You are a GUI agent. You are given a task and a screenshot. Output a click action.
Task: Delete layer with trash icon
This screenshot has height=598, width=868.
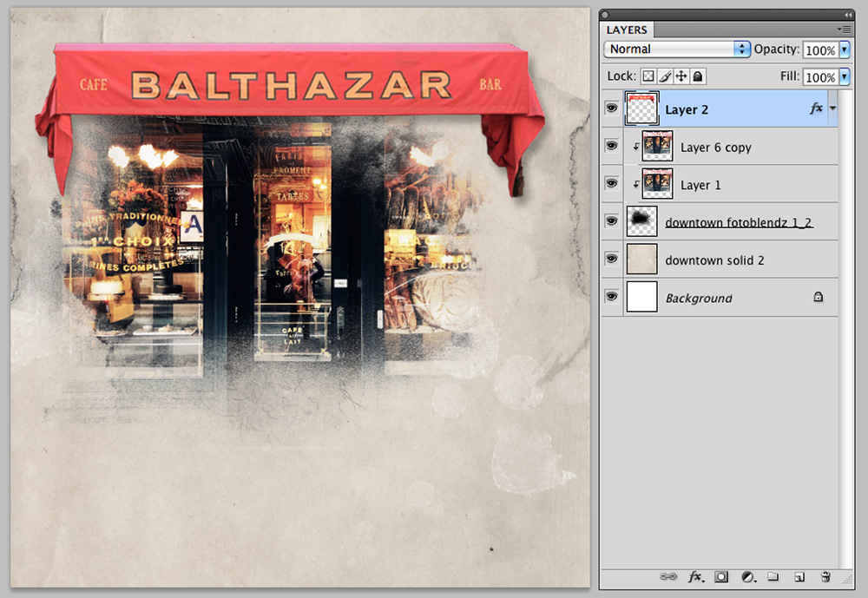coord(825,577)
